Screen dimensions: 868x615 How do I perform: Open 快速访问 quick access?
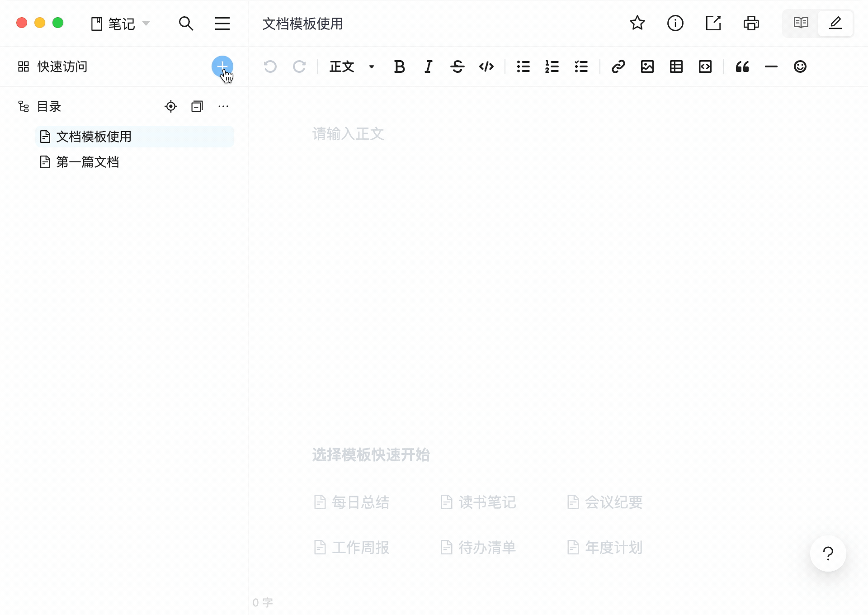52,67
